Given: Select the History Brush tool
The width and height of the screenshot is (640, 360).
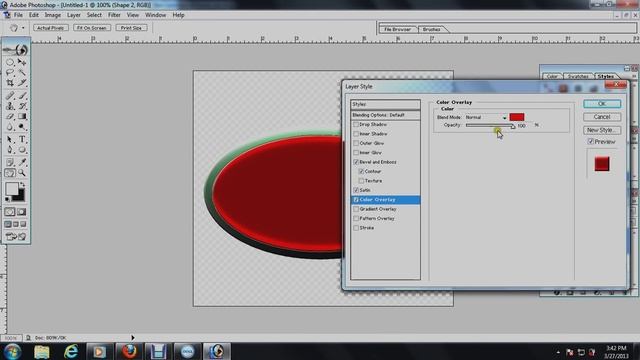Looking at the screenshot, I should point(22,106).
